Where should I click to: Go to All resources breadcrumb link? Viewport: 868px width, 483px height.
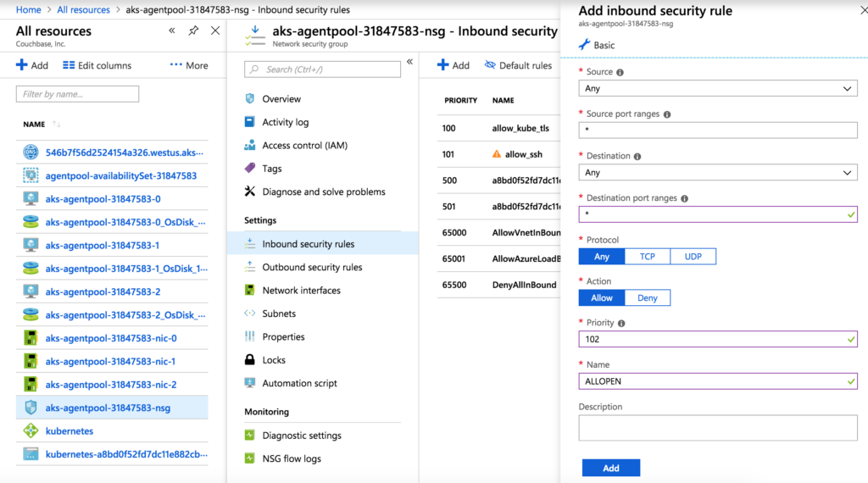83,9
